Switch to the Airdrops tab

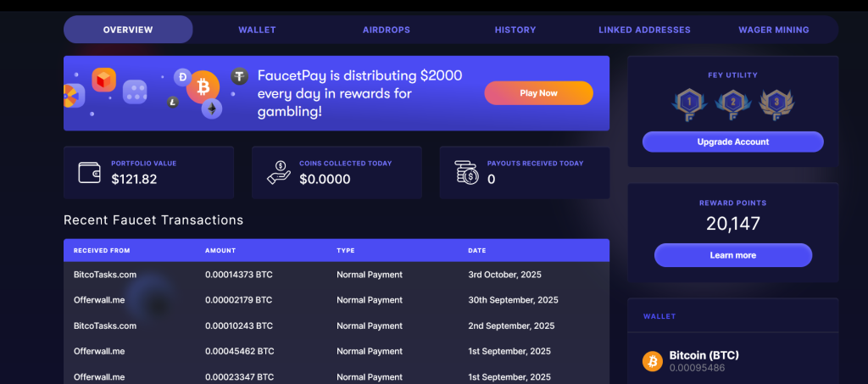[386, 30]
